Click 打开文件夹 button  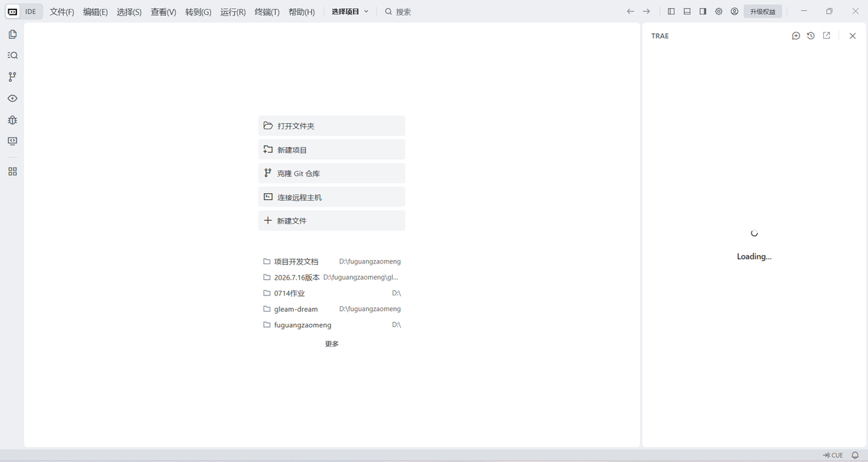click(332, 126)
